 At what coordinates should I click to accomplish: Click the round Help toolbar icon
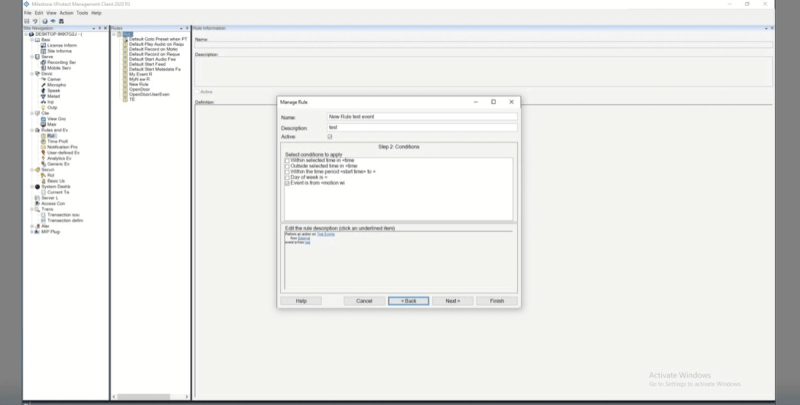pos(45,21)
